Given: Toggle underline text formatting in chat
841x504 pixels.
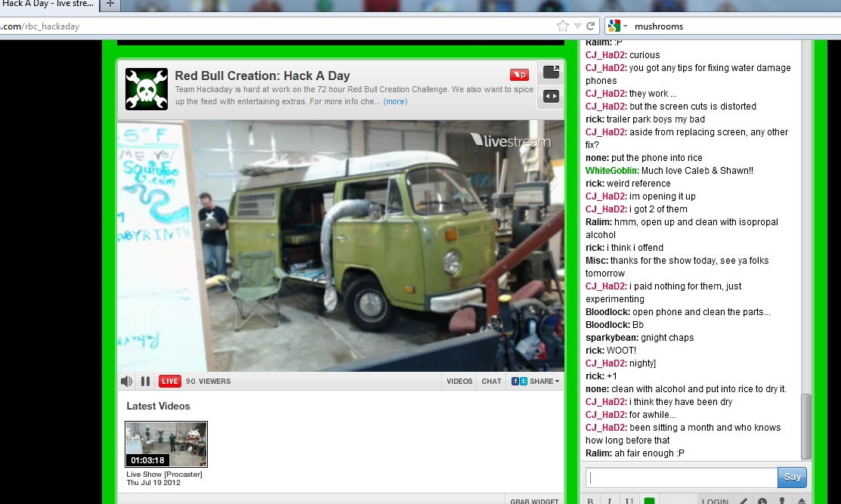Looking at the screenshot, I should coord(629,500).
